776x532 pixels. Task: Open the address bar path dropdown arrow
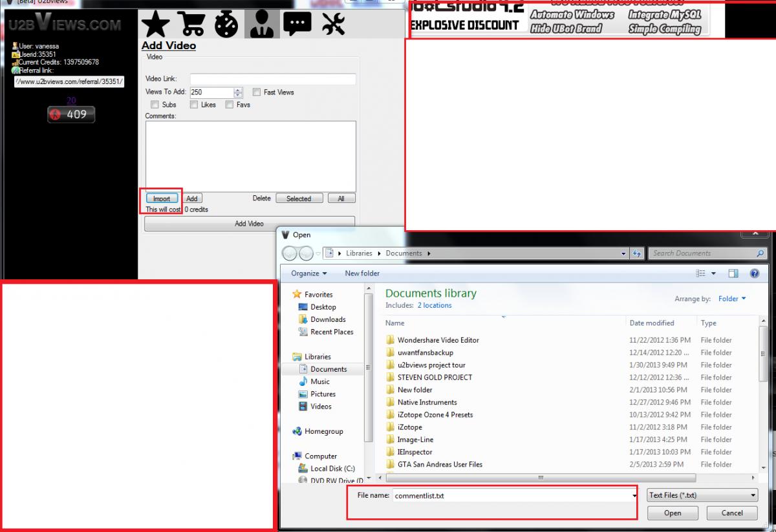623,253
